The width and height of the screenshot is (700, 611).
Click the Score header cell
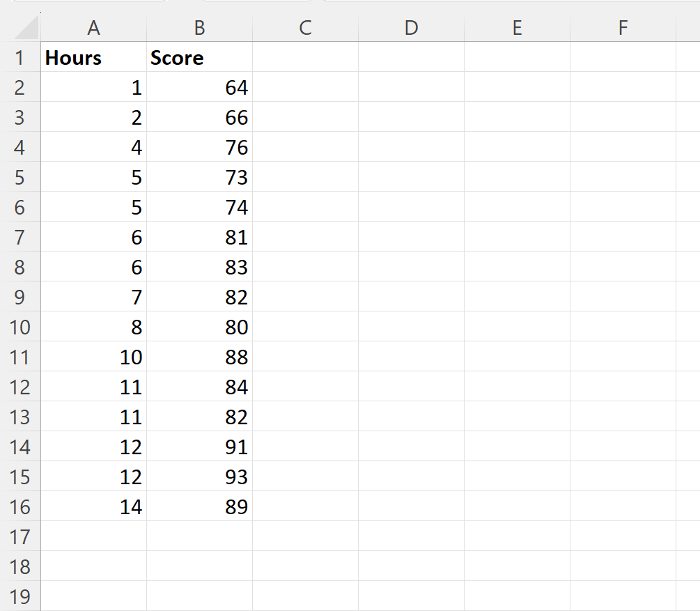click(x=200, y=57)
